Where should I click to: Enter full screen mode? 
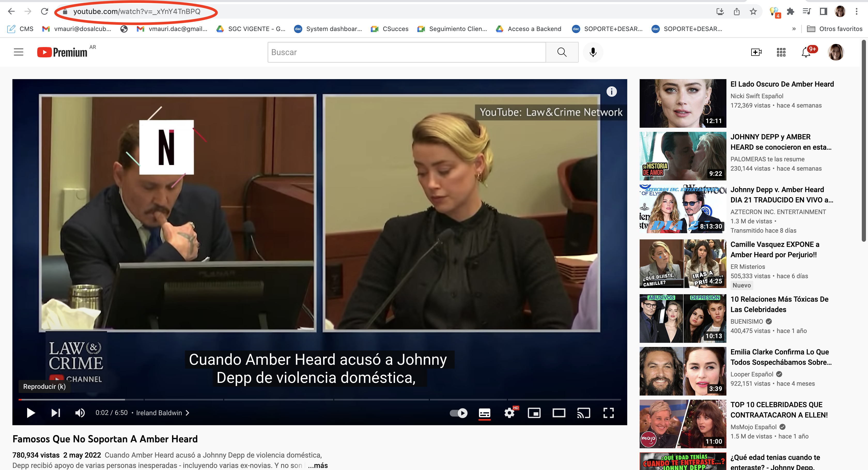(608, 413)
